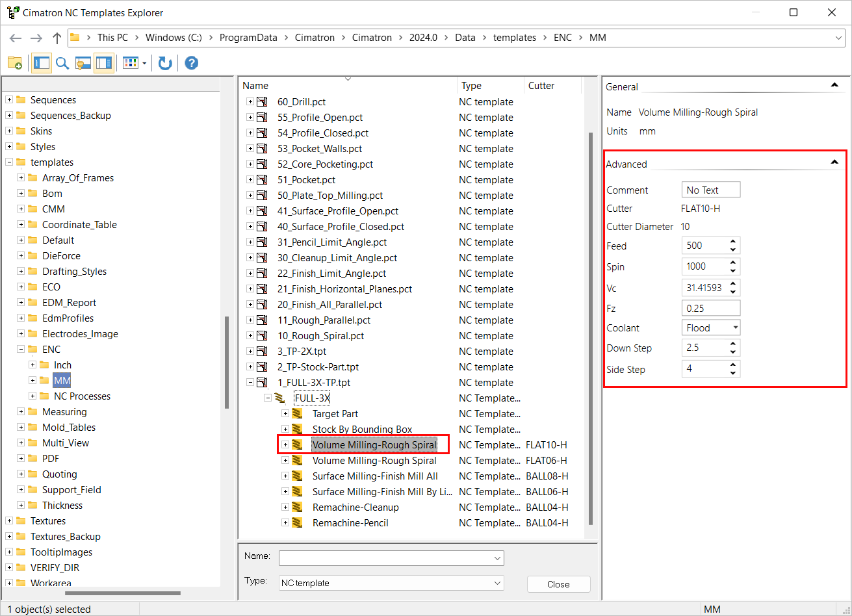Click the 10_Rough_Spiral.pct file icon

[x=263, y=336]
